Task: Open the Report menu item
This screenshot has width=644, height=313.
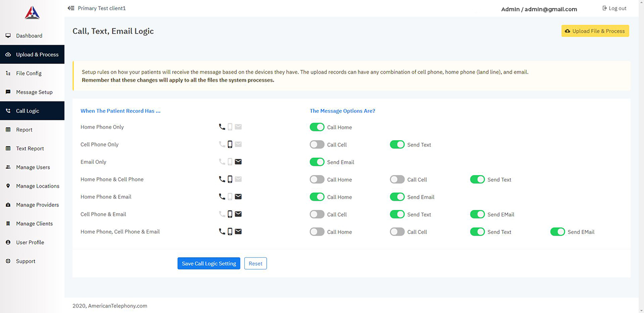Action: point(24,130)
